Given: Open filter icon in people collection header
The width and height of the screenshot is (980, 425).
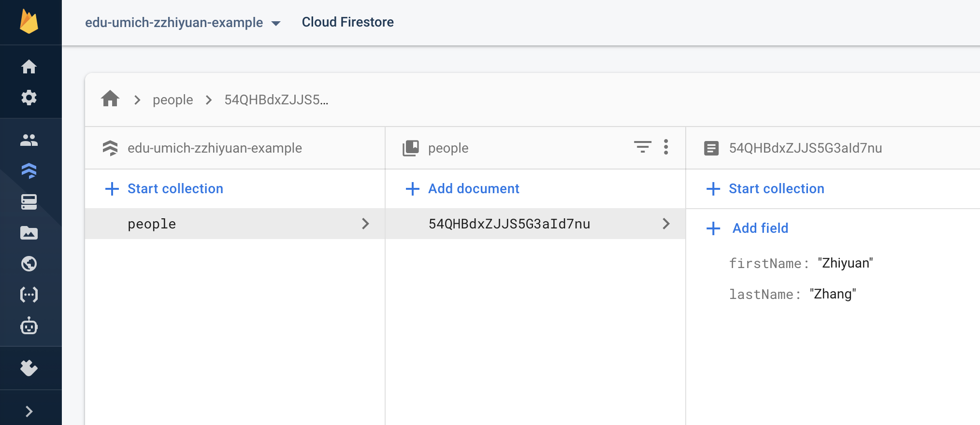Looking at the screenshot, I should point(643,147).
